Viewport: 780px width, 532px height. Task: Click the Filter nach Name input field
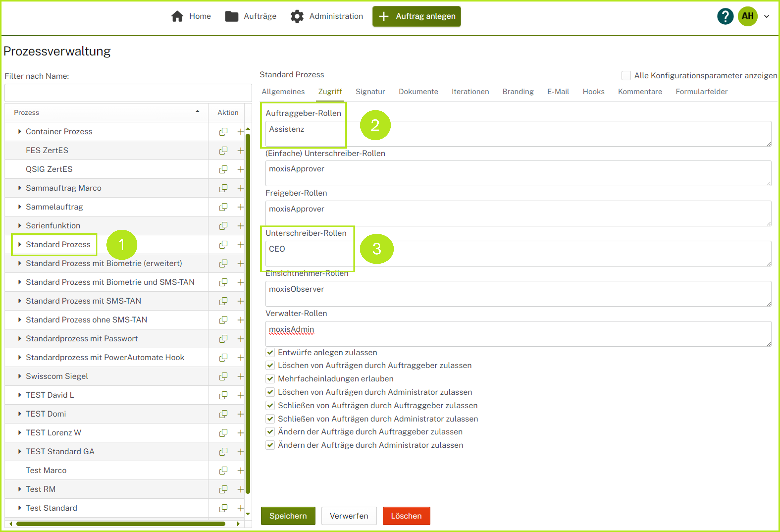point(128,93)
